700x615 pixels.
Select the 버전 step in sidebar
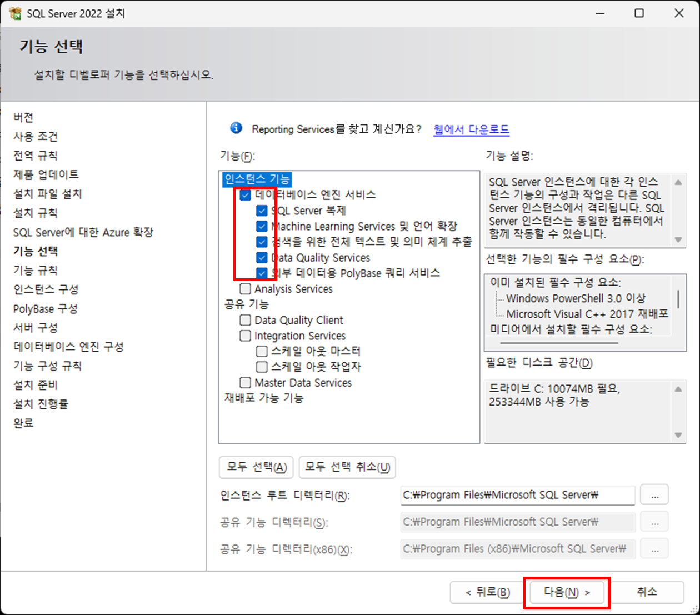point(23,117)
